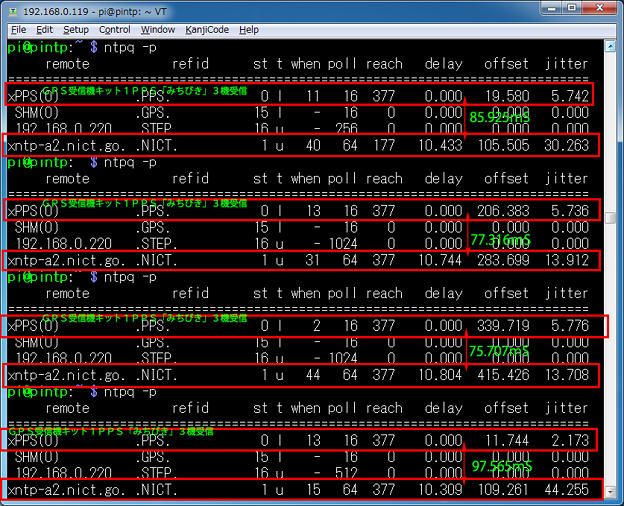The image size is (624, 506).
Task: Click delay value 10.744
Action: [x=441, y=260]
